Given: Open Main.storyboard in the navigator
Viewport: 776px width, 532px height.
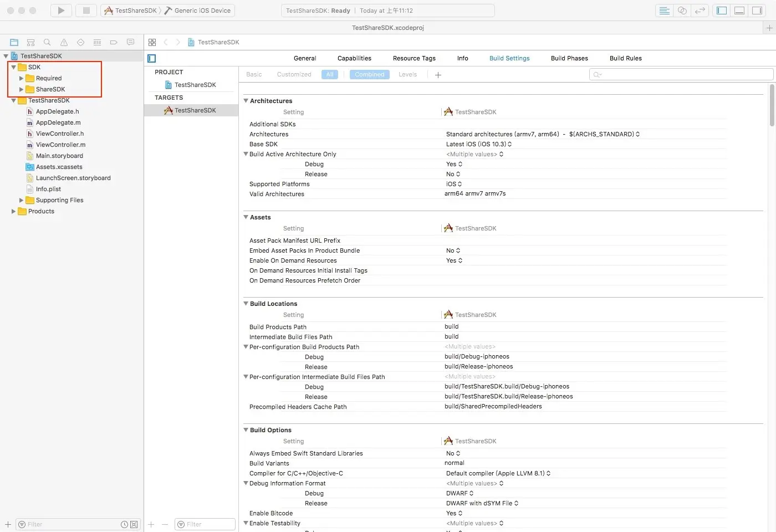Looking at the screenshot, I should pos(55,156).
